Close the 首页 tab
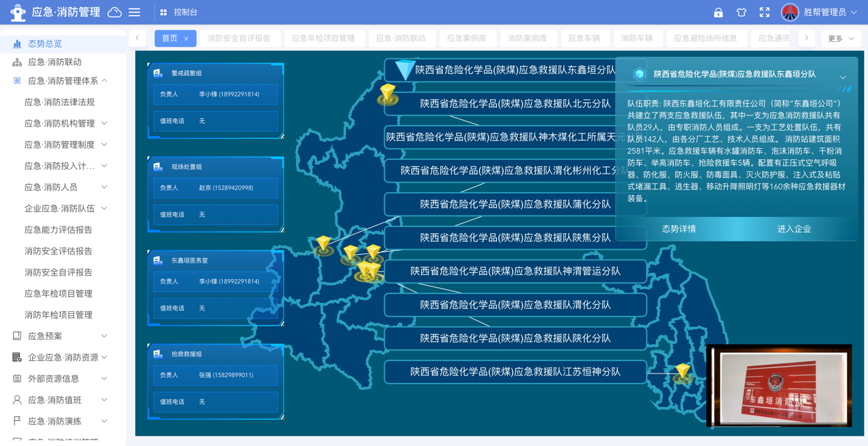This screenshot has width=868, height=446. pos(186,39)
